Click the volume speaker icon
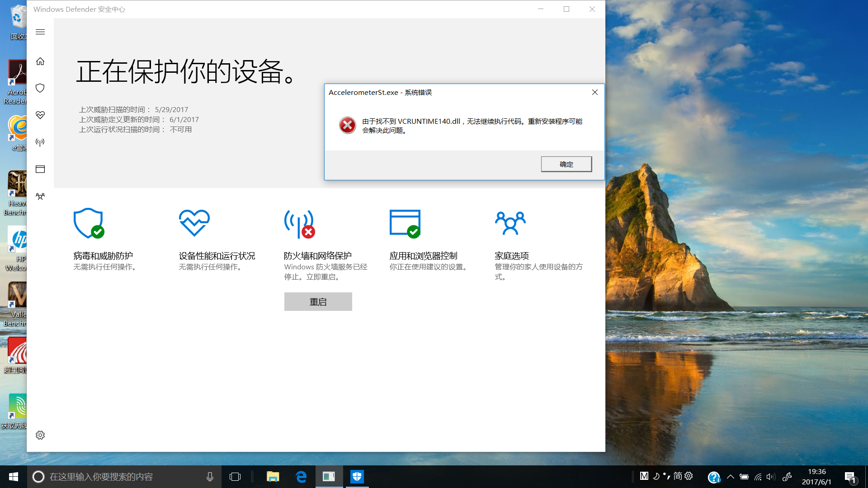This screenshot has height=488, width=868. coord(771,477)
